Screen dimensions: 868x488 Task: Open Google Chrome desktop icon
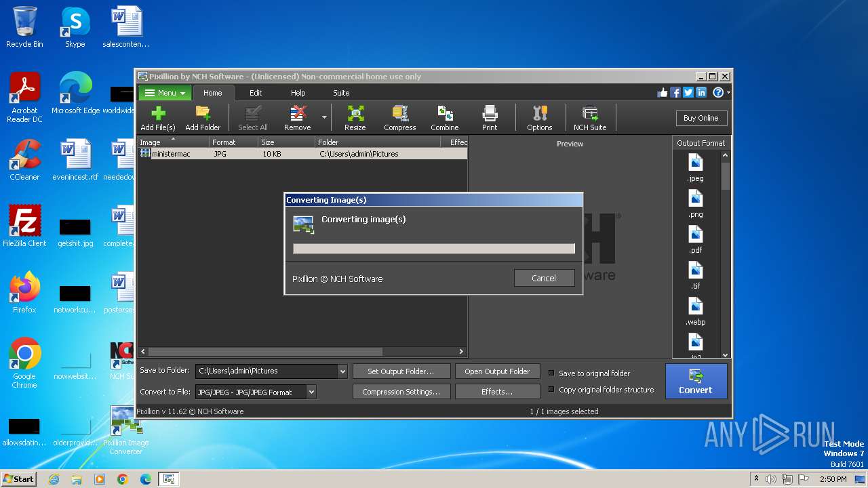click(x=24, y=363)
